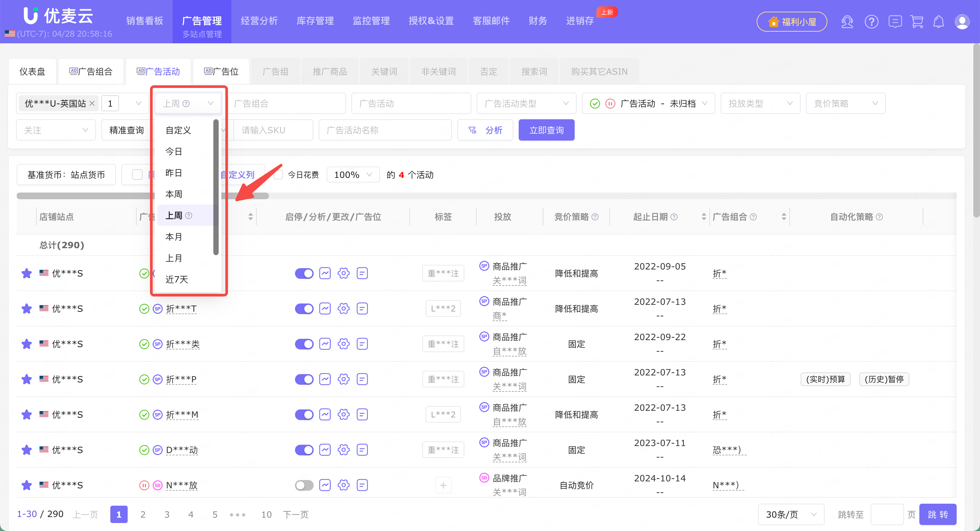Viewport: 980px width, 531px height.
Task: Click analysis chart icon in D***动 row
Action: click(x=325, y=450)
